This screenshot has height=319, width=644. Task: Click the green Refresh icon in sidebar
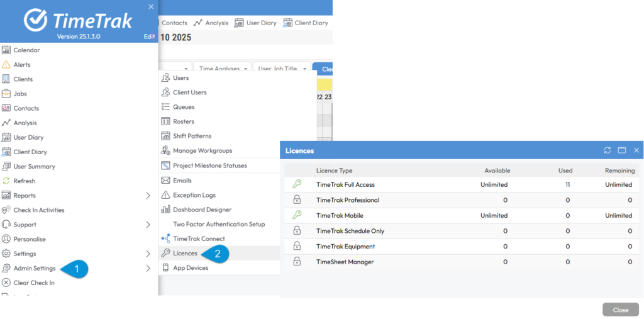[x=6, y=181]
